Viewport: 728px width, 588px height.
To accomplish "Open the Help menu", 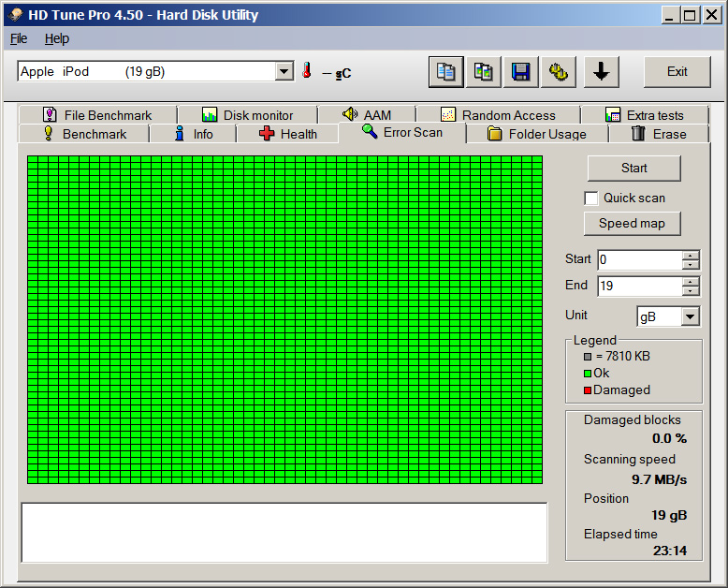I will [x=57, y=38].
